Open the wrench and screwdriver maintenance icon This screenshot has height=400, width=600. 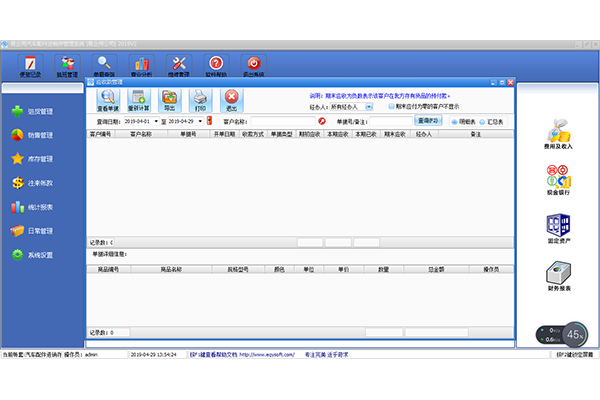[x=179, y=66]
